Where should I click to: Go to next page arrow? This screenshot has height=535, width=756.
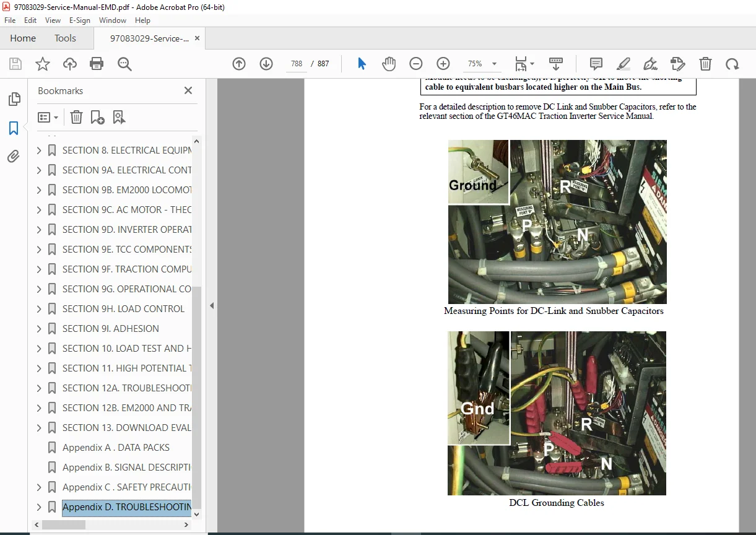point(266,64)
